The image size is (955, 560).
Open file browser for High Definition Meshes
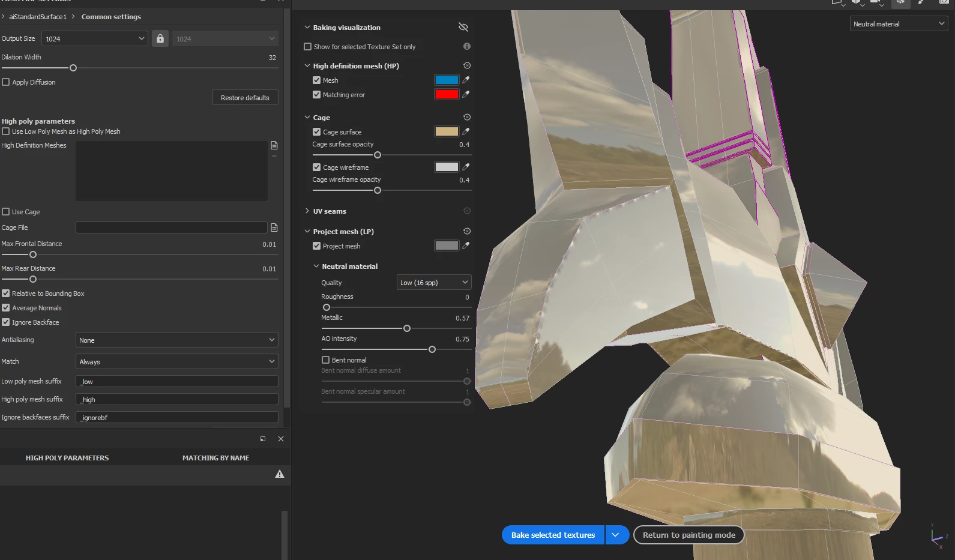click(x=274, y=145)
